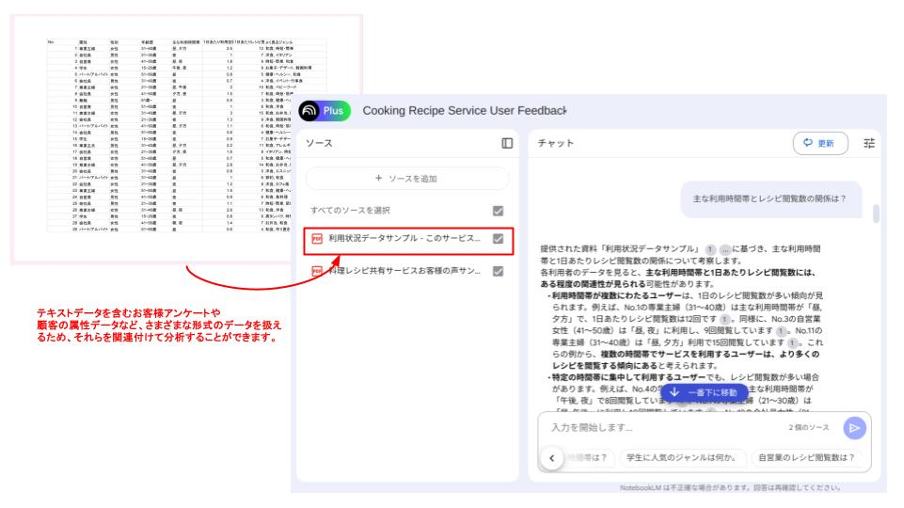This screenshot has width=904, height=508.
Task: Send the message with the arrow icon
Action: 853,428
